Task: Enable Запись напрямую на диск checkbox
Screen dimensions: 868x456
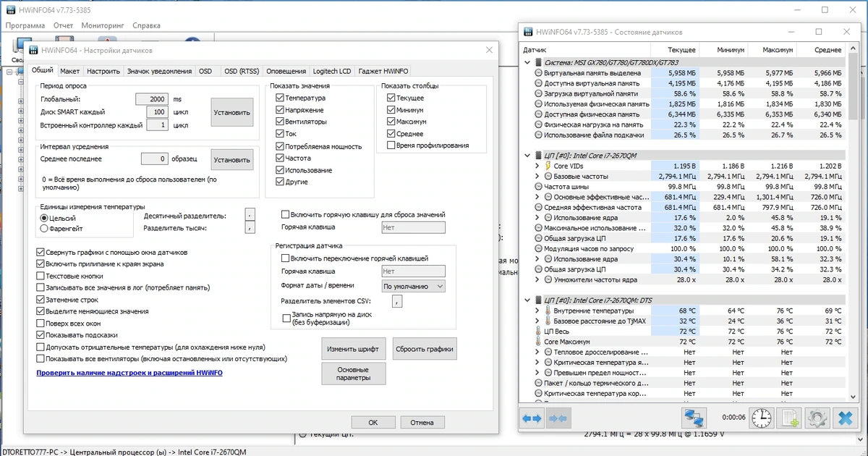Action: 286,318
